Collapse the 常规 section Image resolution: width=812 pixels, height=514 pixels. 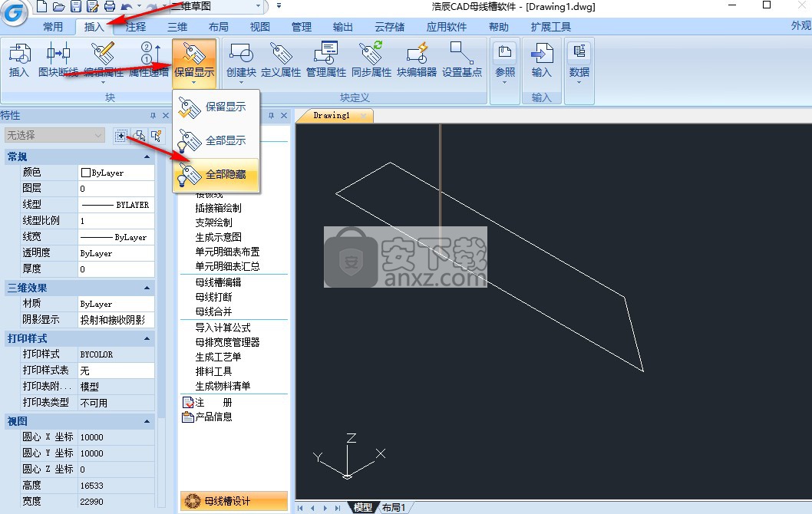[x=147, y=157]
